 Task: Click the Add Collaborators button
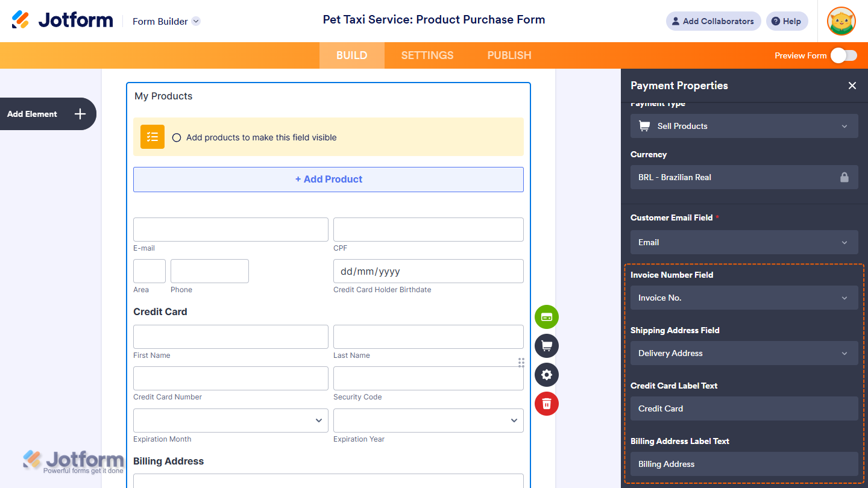(713, 21)
